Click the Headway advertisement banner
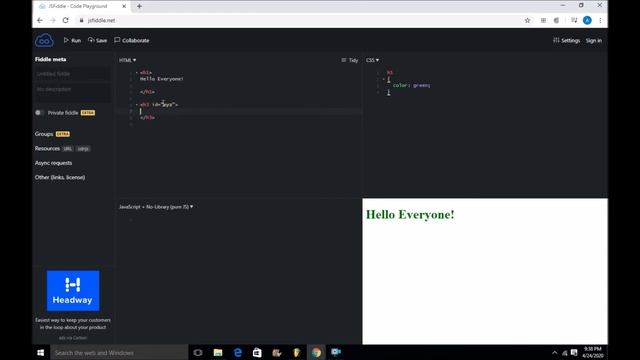Image resolution: width=640 pixels, height=360 pixels. [x=73, y=291]
